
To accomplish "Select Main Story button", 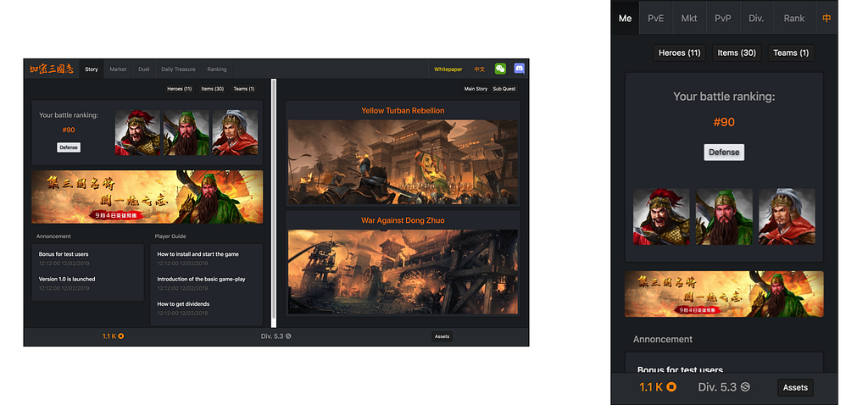I will [476, 88].
